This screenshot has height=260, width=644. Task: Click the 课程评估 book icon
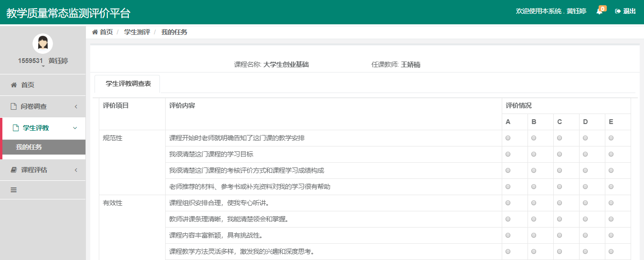pos(14,170)
